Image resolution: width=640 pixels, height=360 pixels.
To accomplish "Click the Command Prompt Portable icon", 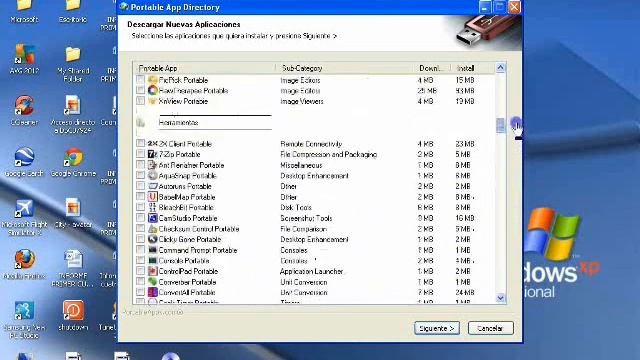I will coord(153,250).
